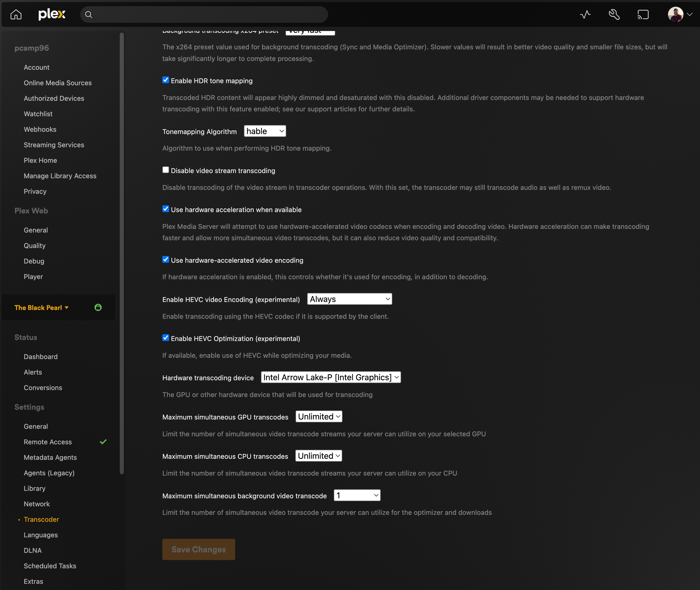Toggle Enable HEVC Optimization checkbox

pos(166,338)
